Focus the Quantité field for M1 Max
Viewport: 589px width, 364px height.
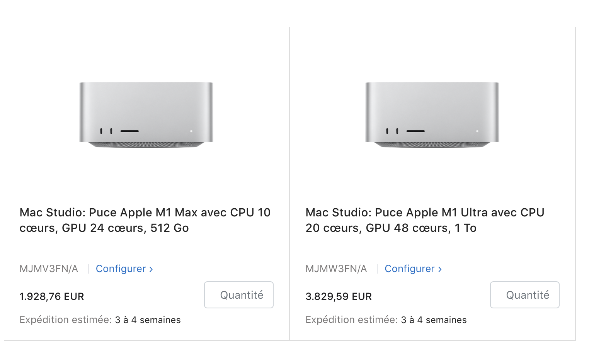(x=239, y=295)
